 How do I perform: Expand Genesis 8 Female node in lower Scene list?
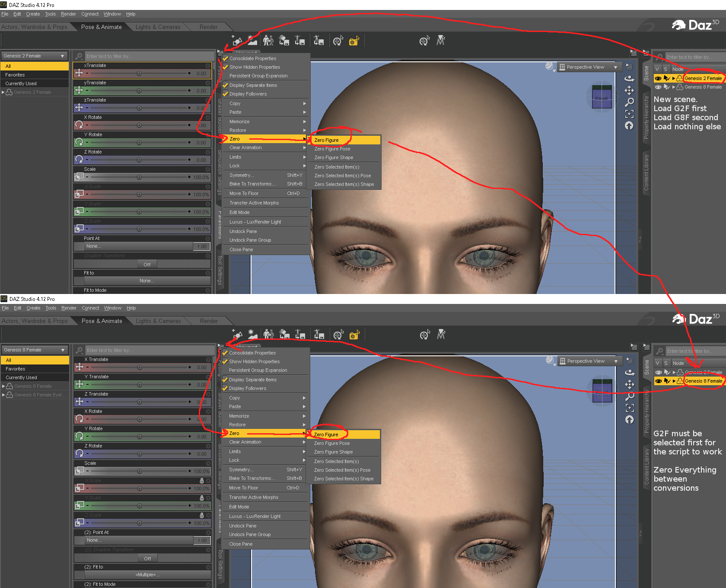click(674, 381)
